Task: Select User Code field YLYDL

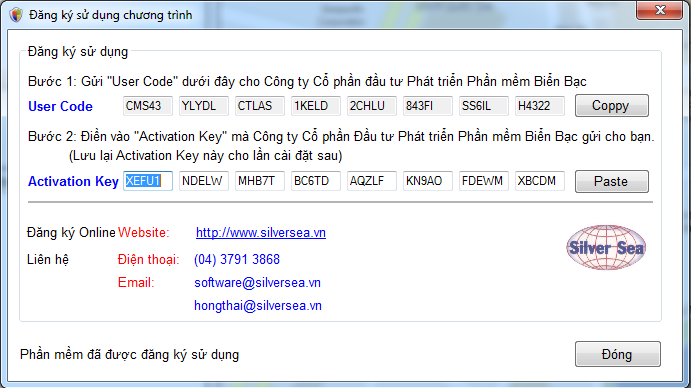Action: (x=204, y=106)
